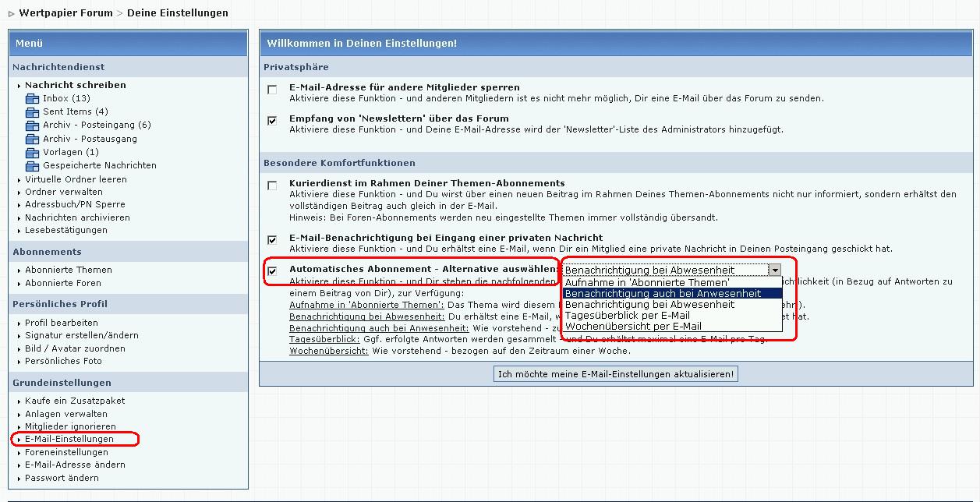The width and height of the screenshot is (980, 502).
Task: Open Nachricht schreiben menu entry
Action: point(75,85)
